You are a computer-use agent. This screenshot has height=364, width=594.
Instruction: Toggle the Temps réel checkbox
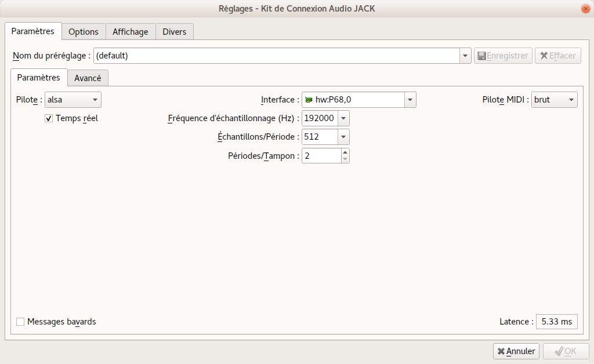(x=49, y=118)
